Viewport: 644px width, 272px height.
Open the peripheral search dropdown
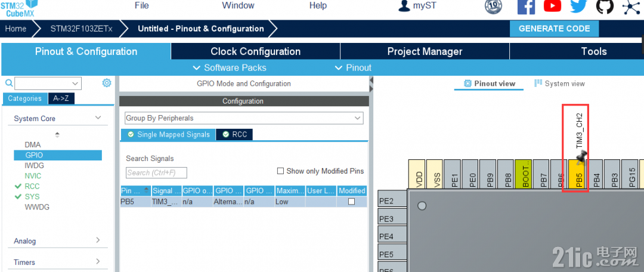[75, 84]
